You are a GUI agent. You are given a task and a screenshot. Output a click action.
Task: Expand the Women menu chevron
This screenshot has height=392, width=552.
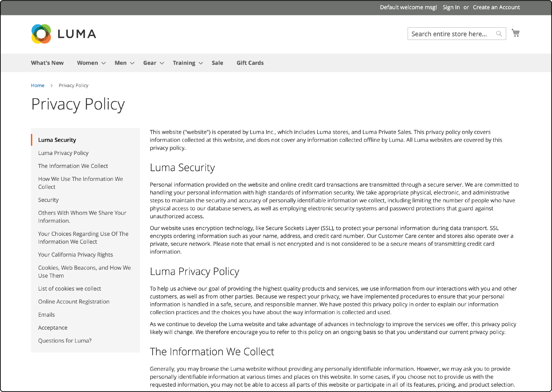104,63
